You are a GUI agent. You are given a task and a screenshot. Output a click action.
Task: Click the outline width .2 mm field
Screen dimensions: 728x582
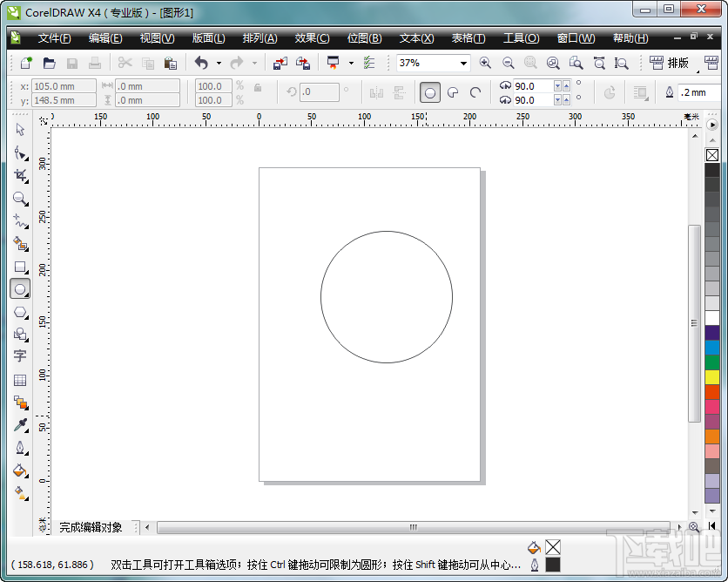pyautogui.click(x=700, y=92)
